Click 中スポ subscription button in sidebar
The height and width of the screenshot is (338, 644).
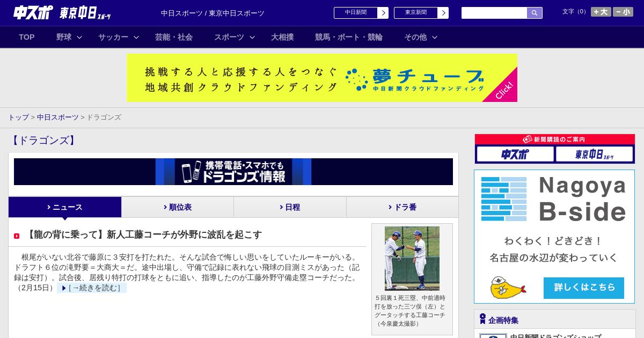[515, 155]
